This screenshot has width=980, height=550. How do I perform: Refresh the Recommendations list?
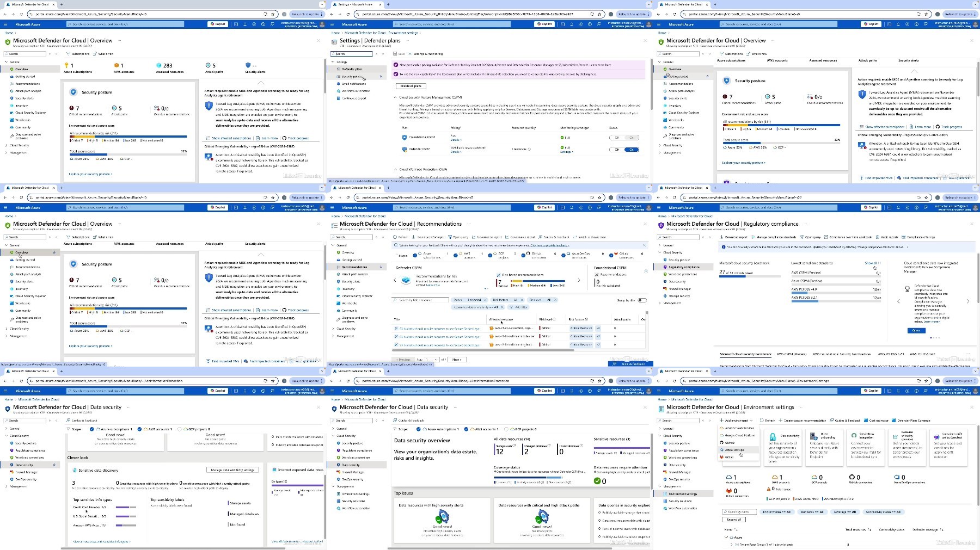pos(401,237)
